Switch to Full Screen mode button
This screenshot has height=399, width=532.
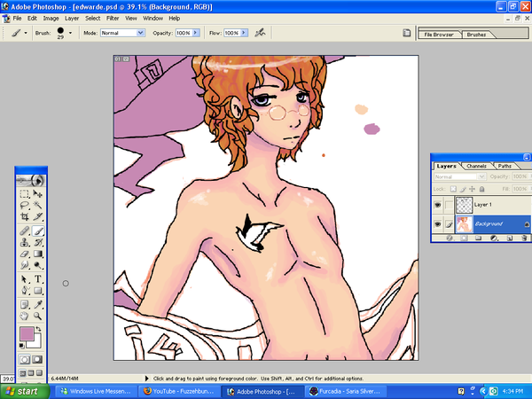[x=39, y=373]
